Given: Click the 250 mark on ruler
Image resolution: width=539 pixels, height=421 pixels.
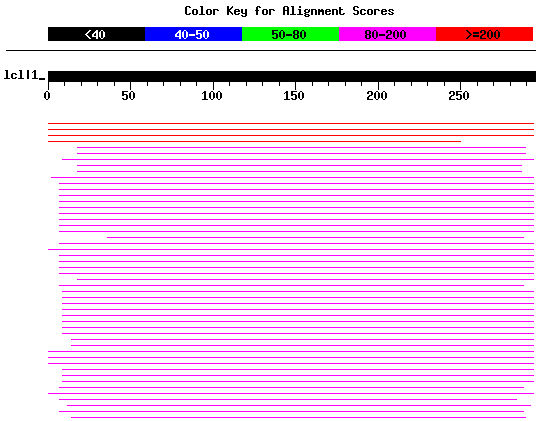Looking at the screenshot, I should coord(459,96).
